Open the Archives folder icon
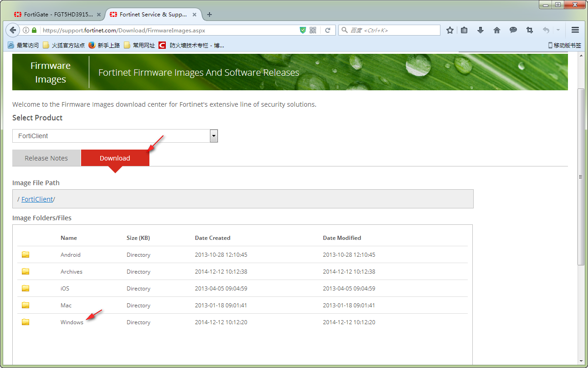Image resolution: width=588 pixels, height=368 pixels. click(26, 271)
